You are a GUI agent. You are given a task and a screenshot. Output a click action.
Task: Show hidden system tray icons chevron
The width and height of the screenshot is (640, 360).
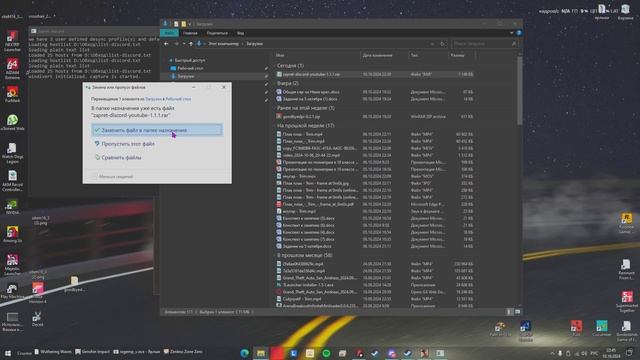552,353
